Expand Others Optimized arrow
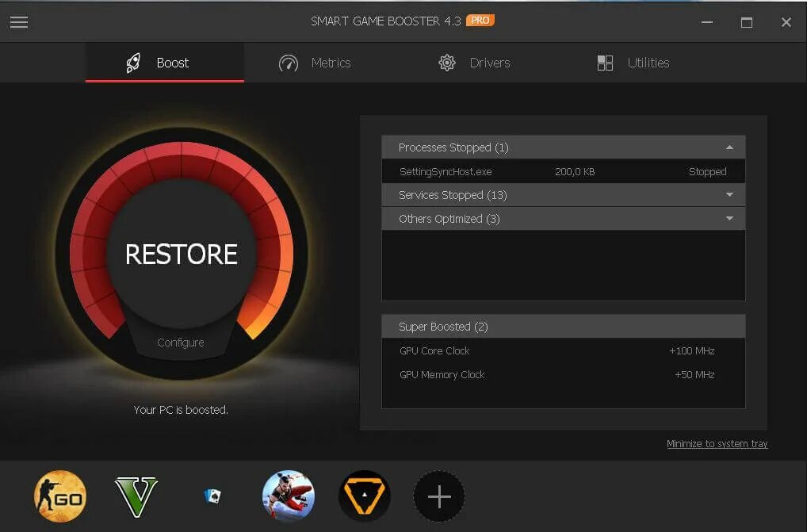Viewport: 807px width, 532px height. click(729, 219)
